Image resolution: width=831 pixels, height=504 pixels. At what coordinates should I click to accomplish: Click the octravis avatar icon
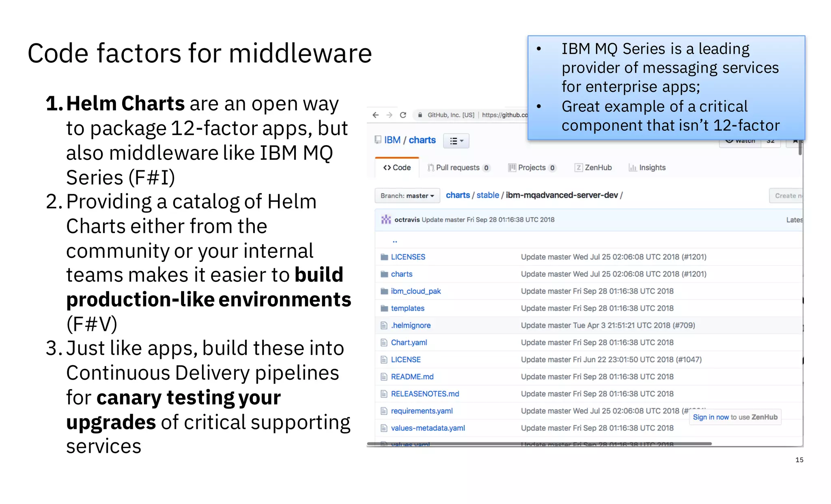pos(386,220)
